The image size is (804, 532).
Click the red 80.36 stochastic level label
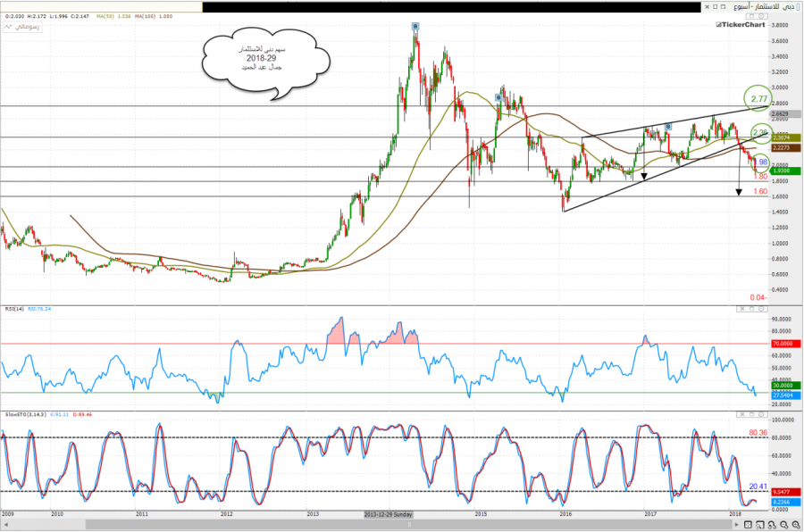click(758, 433)
